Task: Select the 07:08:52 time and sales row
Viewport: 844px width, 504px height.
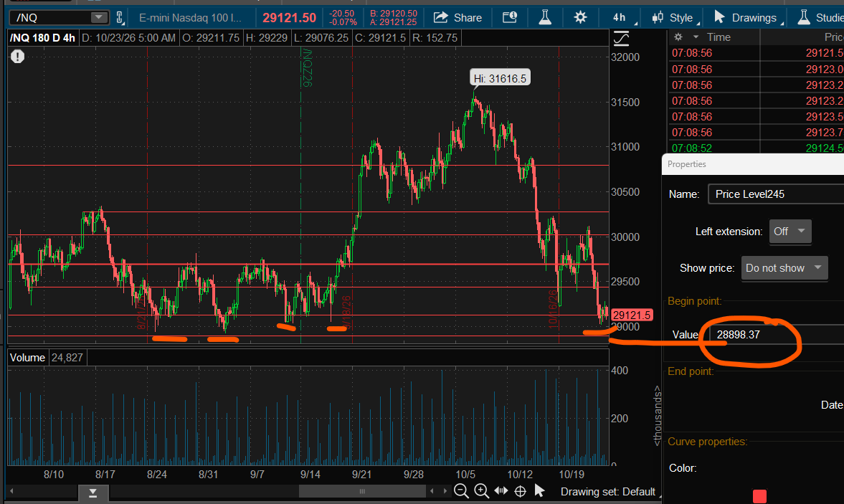Action: [x=757, y=148]
